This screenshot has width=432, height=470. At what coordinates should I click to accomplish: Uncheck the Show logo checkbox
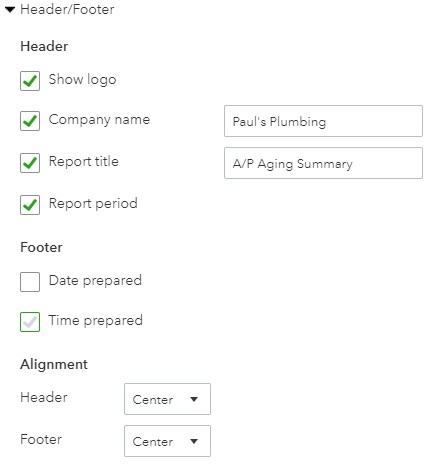pos(30,81)
